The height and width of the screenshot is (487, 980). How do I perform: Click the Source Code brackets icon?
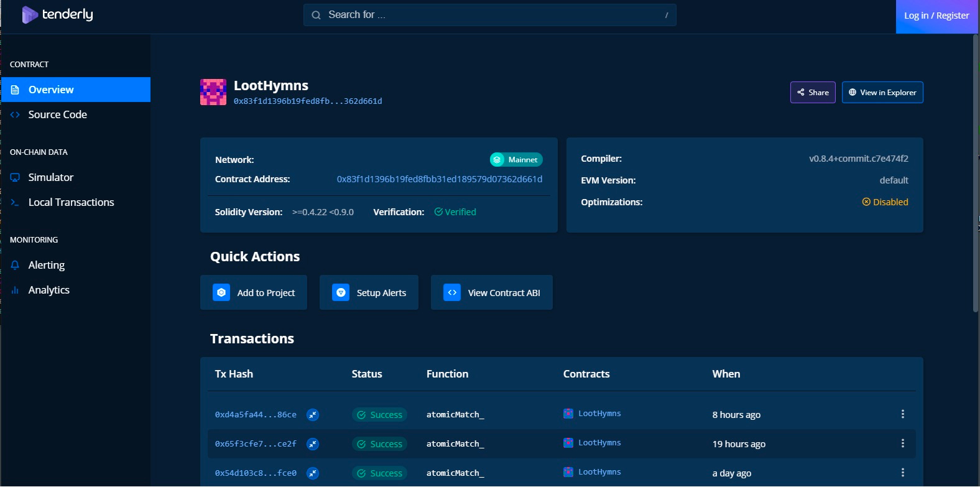coord(15,114)
